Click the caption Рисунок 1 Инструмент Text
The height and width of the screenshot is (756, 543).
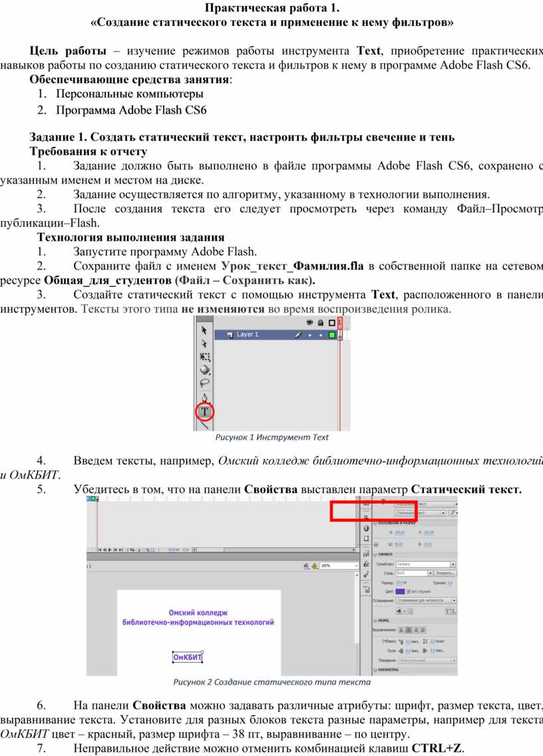(x=271, y=437)
